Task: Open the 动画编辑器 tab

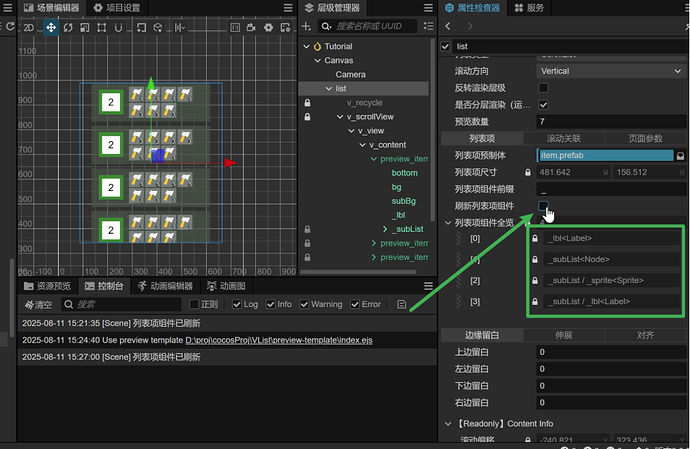Action: (x=165, y=286)
